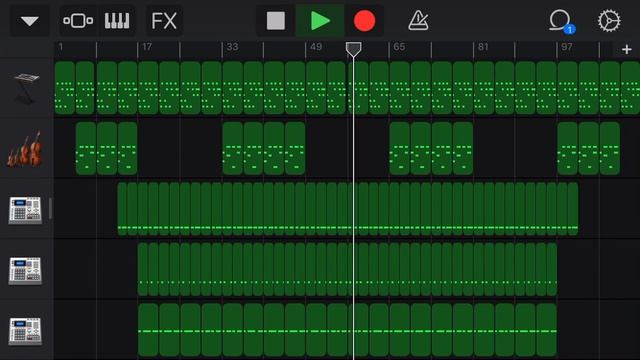Viewport: 640px width, 360px height.
Task: Jump to bar 97 on ruler
Action: pos(567,47)
